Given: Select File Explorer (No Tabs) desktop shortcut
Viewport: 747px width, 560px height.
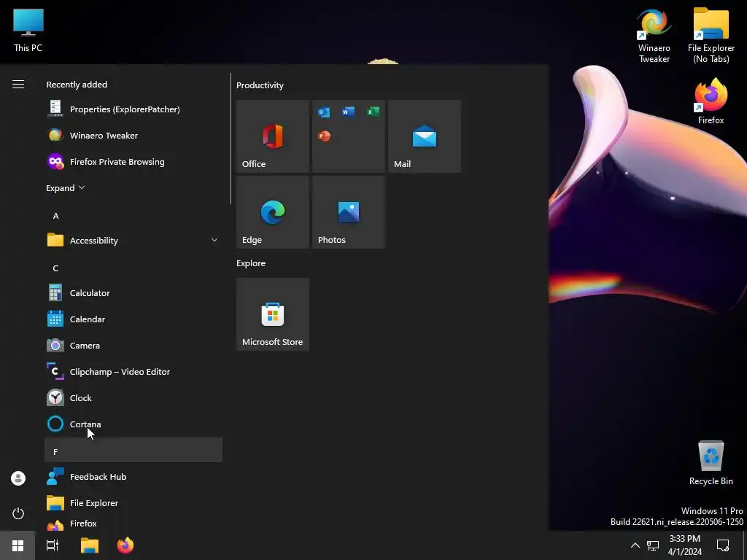Looking at the screenshot, I should point(711,36).
